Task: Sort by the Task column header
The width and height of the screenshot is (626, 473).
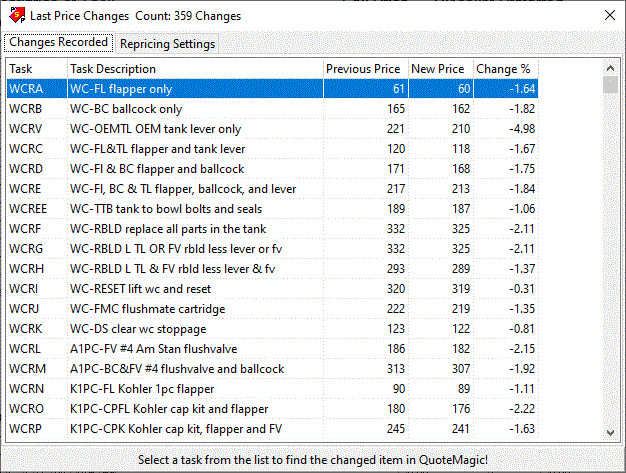Action: tap(35, 69)
